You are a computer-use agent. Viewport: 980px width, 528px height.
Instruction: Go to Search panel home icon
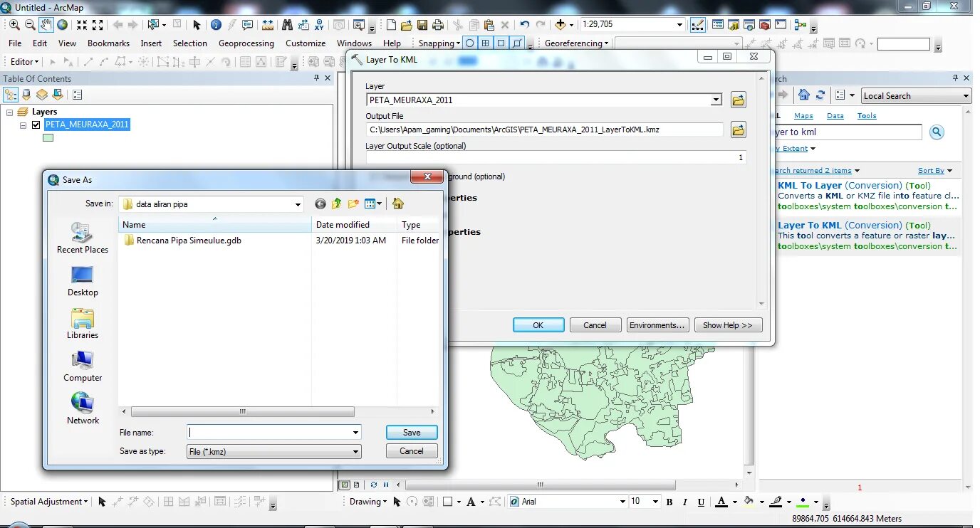click(804, 95)
